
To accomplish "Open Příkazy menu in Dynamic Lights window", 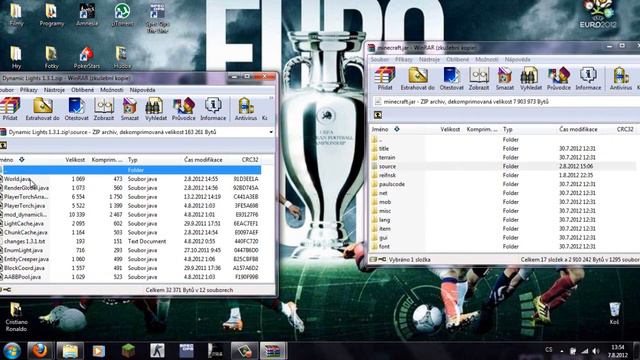I will tap(29, 90).
